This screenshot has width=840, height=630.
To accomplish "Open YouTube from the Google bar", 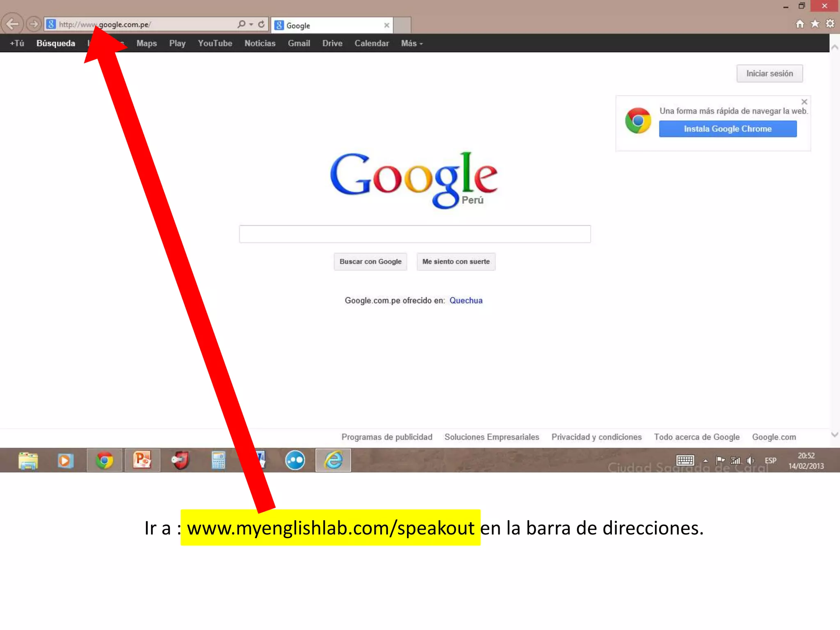I will (x=215, y=43).
